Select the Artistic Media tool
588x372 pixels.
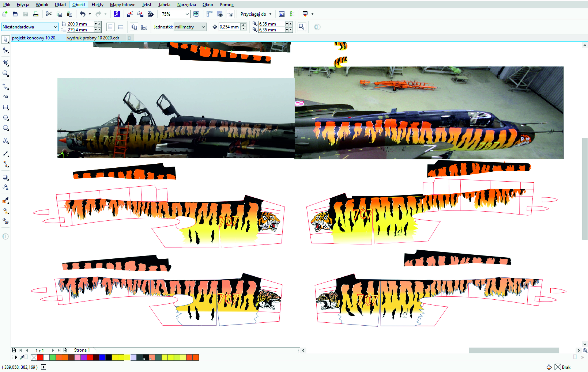tap(5, 97)
